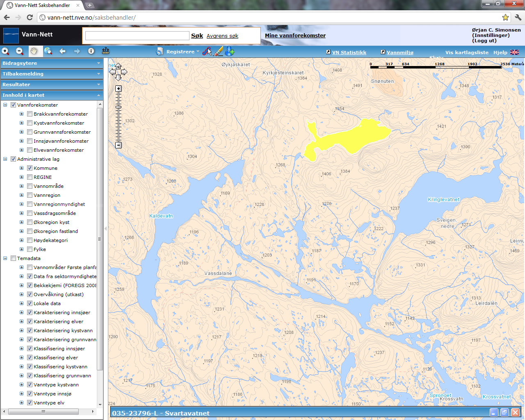The width and height of the screenshot is (525, 420).
Task: Close the Svartavatnet info panel
Action: 515,413
